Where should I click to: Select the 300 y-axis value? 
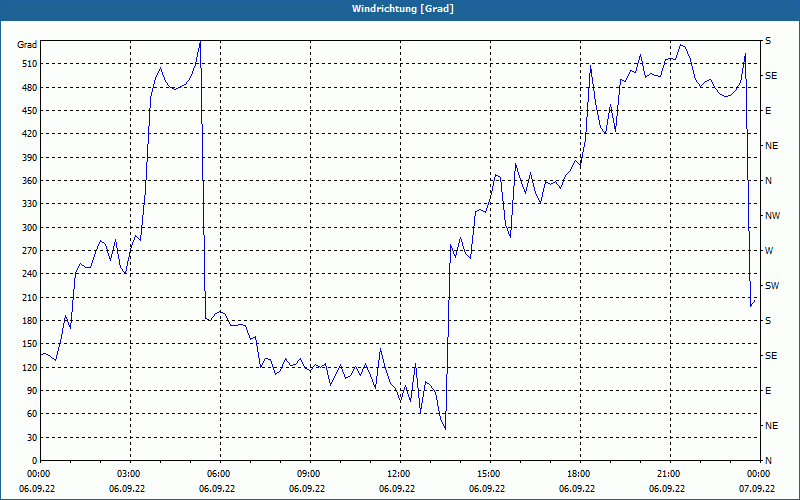(x=30, y=228)
